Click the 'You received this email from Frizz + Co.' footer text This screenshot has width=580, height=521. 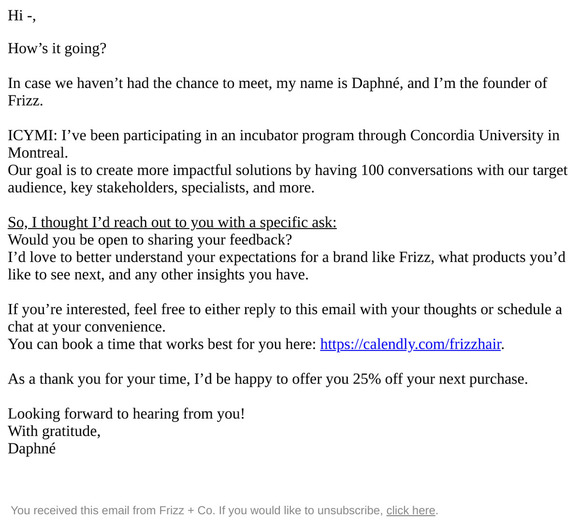(113, 510)
